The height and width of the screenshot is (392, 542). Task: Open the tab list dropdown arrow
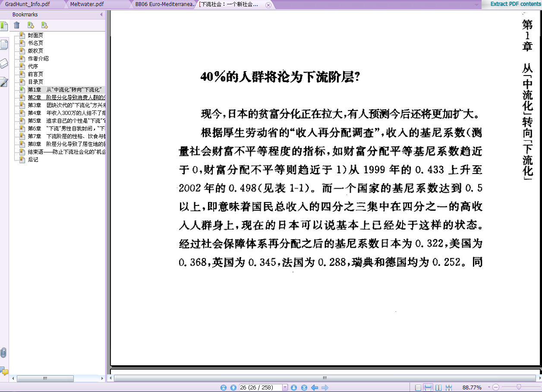click(476, 5)
